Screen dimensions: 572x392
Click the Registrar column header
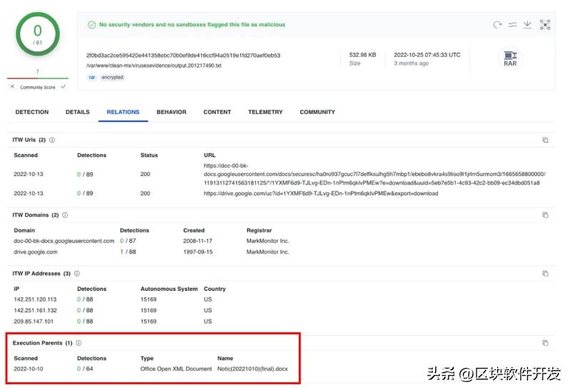[259, 230]
